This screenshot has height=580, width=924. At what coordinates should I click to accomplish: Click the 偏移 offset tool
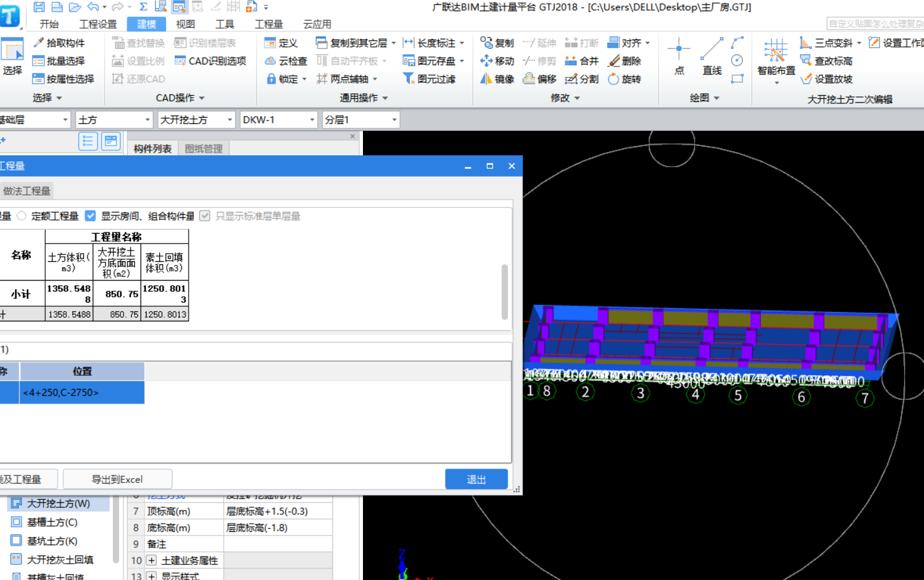coord(540,79)
